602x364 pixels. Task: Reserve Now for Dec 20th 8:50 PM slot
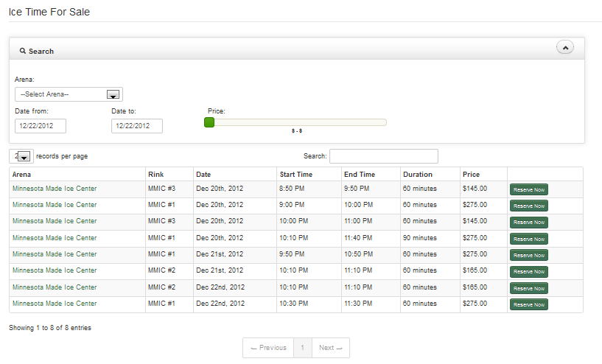(528, 189)
